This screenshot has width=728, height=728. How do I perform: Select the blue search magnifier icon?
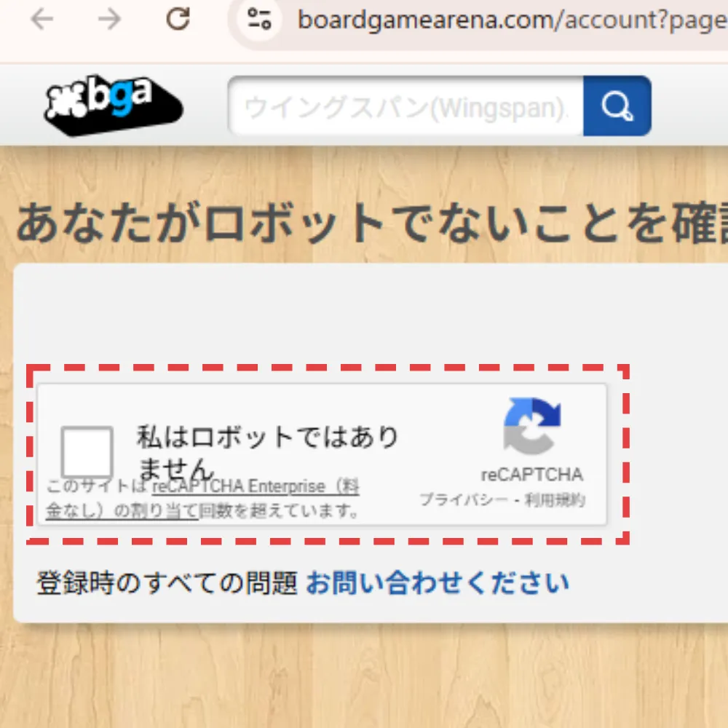[617, 106]
